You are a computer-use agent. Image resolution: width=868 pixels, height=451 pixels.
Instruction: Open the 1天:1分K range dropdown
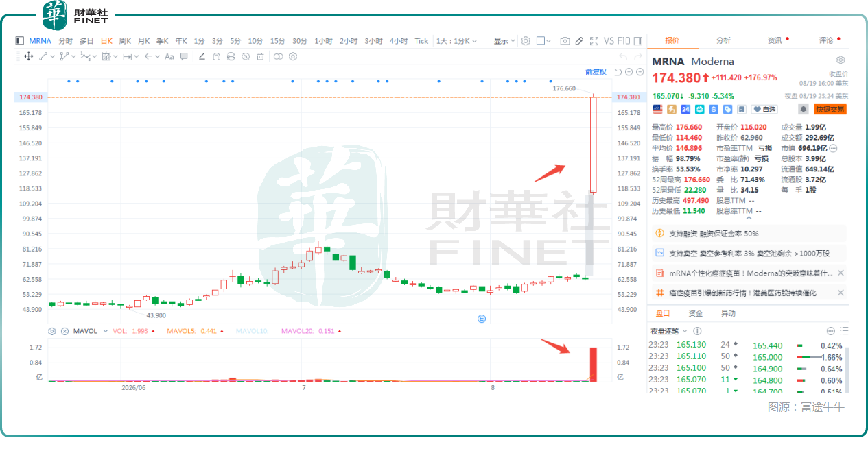pyautogui.click(x=457, y=40)
